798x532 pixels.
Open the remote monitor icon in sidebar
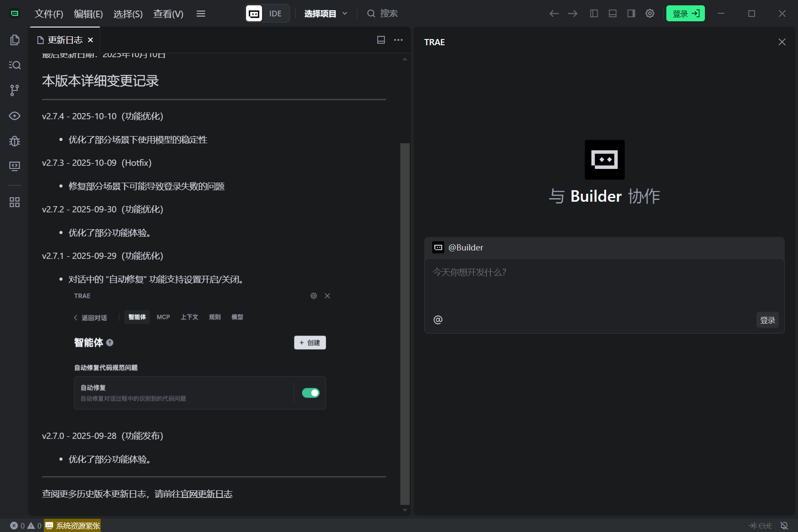pos(15,166)
